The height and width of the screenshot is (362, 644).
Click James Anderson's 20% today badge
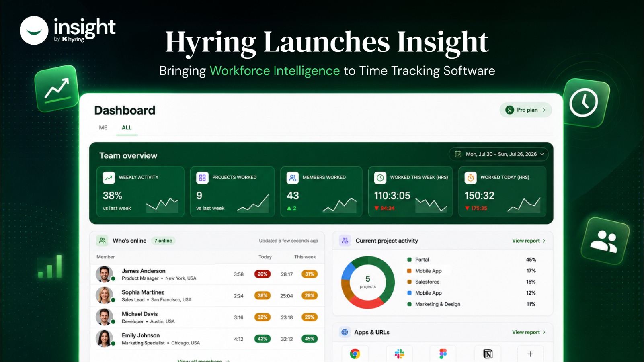click(x=263, y=274)
